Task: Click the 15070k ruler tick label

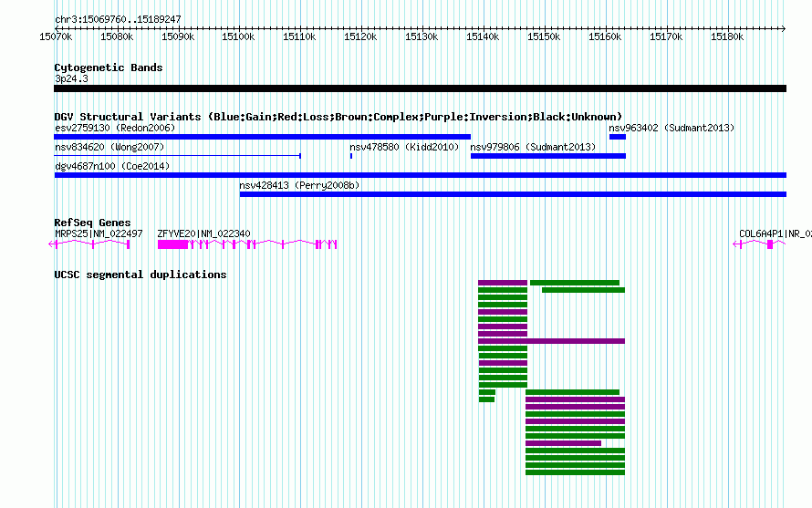Action: [56, 36]
